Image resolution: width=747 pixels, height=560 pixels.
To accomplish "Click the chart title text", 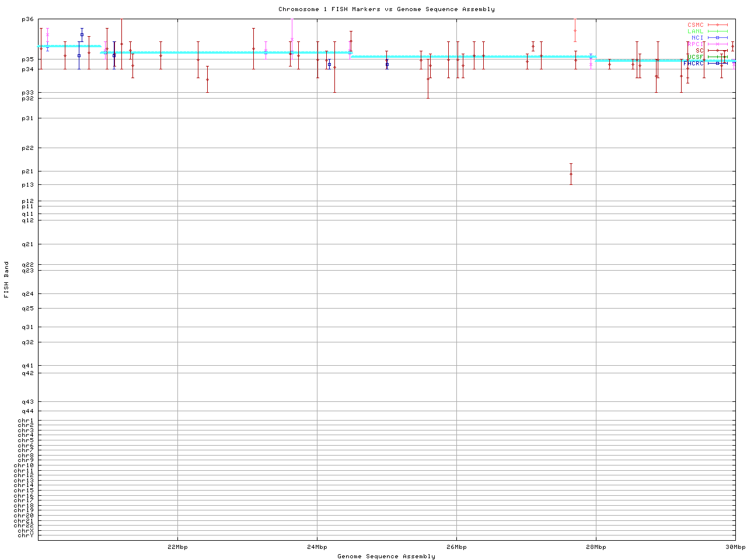I will click(x=386, y=9).
